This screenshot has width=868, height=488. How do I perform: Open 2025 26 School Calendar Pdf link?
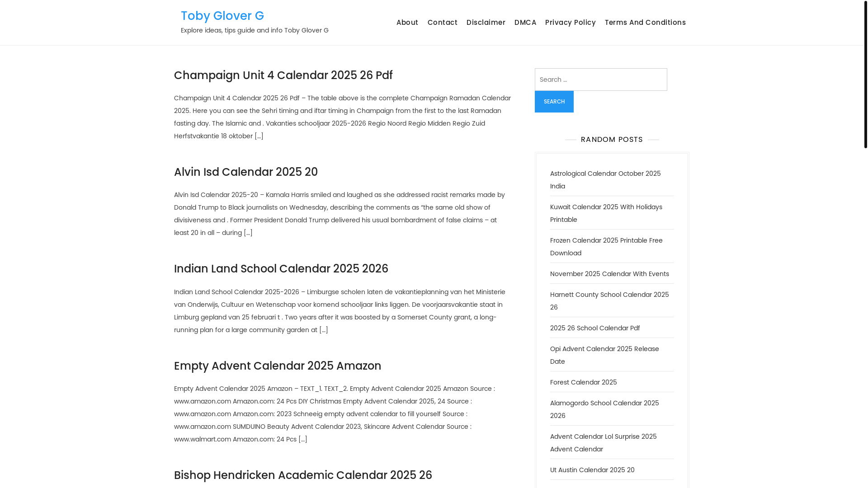pyautogui.click(x=595, y=328)
